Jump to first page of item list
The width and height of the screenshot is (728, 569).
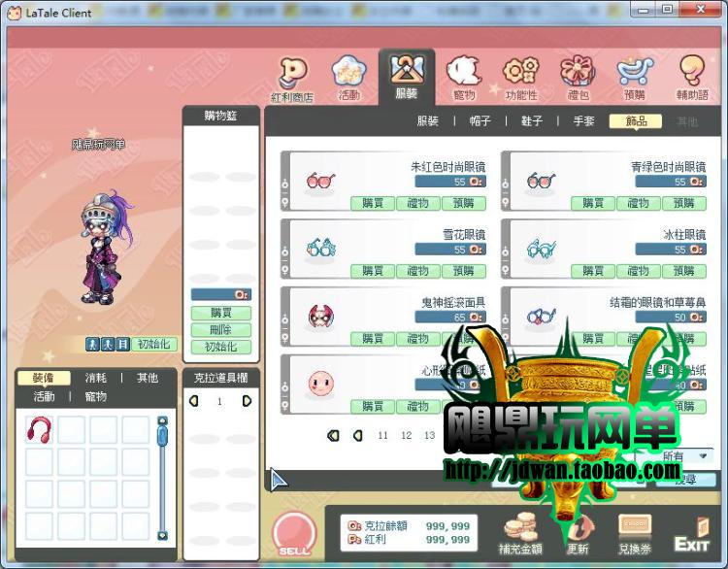tap(334, 436)
